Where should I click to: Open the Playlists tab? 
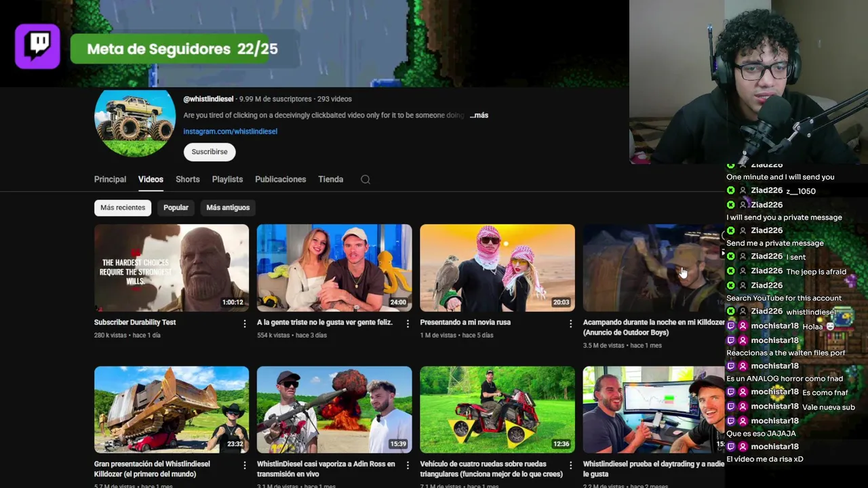coord(227,180)
